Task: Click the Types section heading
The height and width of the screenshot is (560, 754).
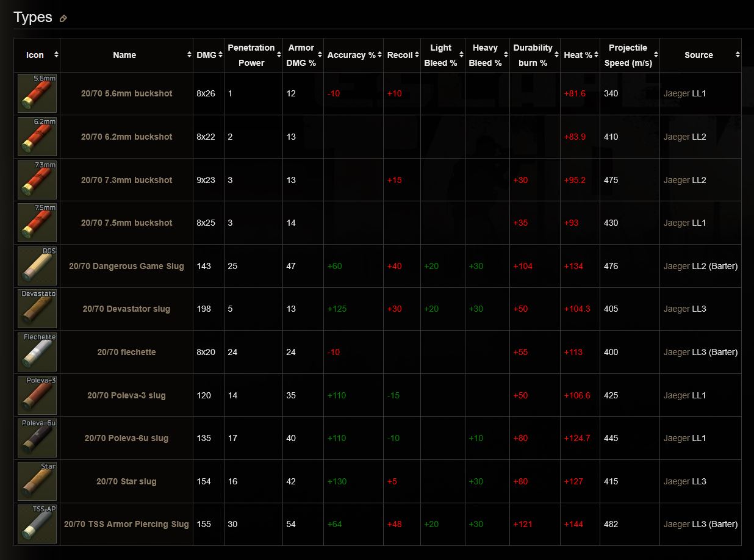Action: tap(33, 18)
